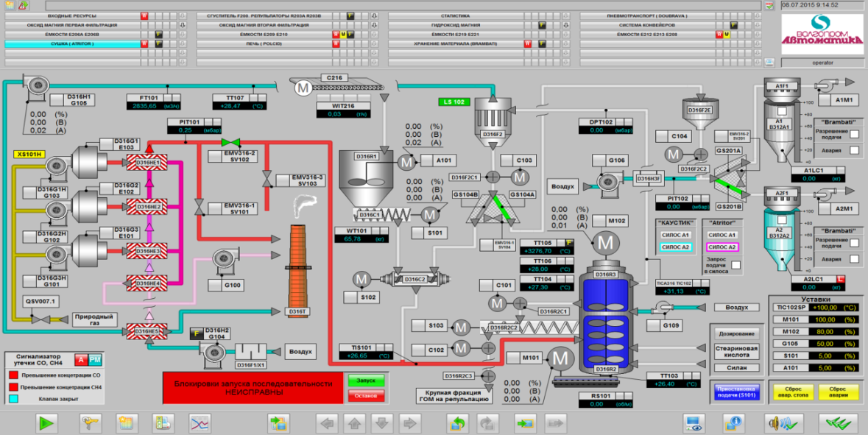
Task: Toggle the A1 'Разрешение подачи' checkbox
Action: (855, 133)
